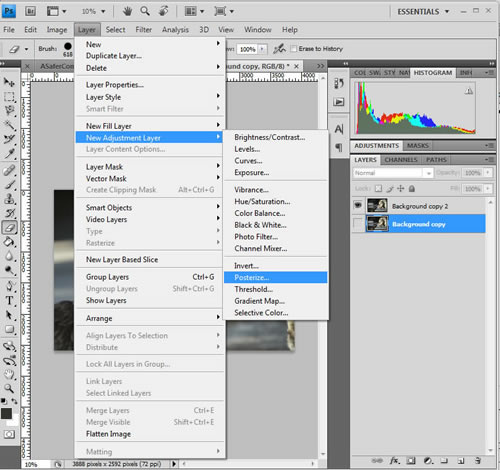Select the Healing Brush tool
The image size is (500, 470).
coord(9,170)
